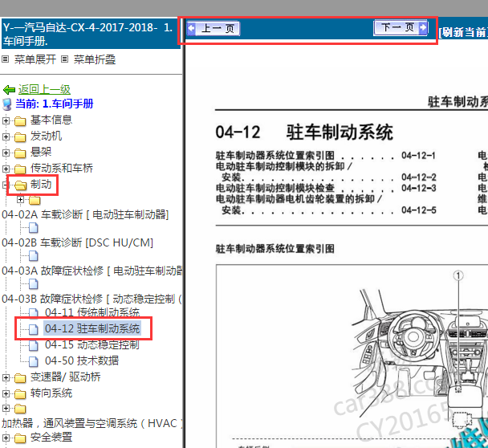Viewport: 488px width, 448px height.
Task: Select 转向系统 in the tree
Action: tap(51, 393)
